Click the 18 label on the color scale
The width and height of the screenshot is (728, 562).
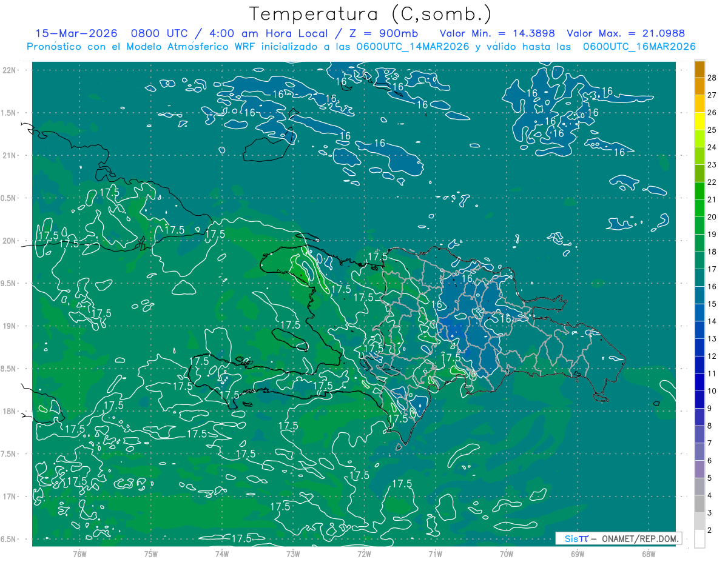pos(712,252)
